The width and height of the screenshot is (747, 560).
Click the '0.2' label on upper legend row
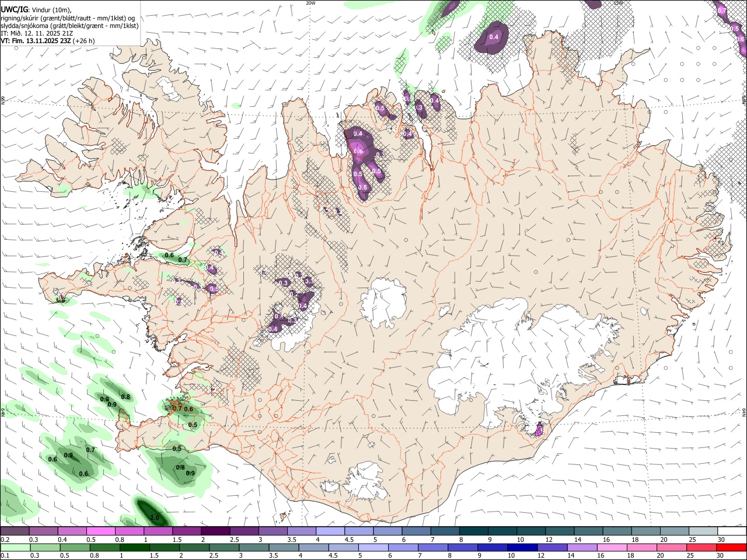click(5, 540)
